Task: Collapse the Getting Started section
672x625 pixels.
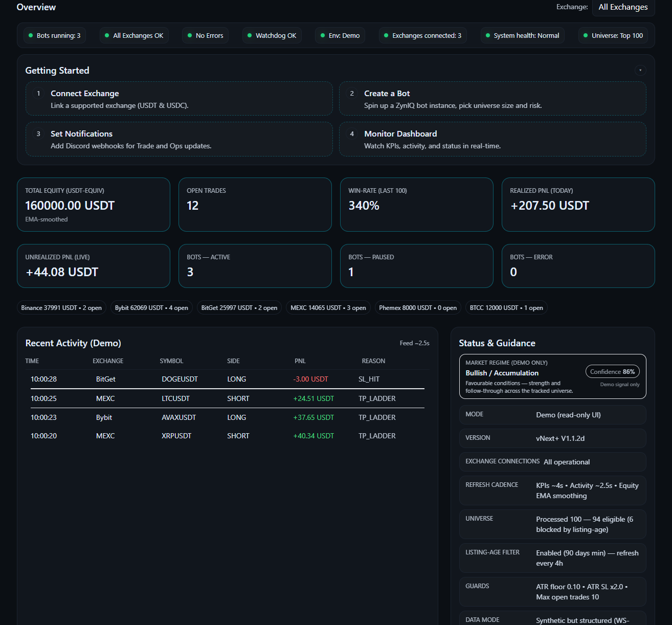Action: coord(640,70)
